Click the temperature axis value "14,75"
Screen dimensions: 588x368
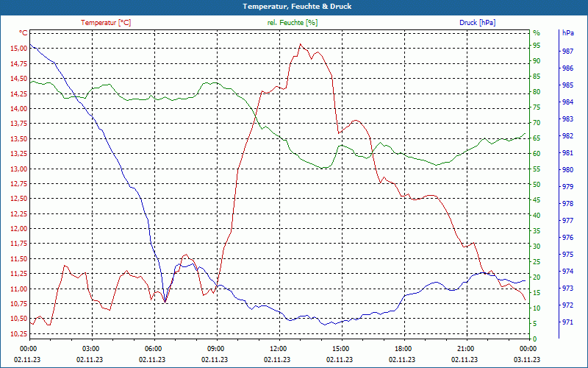[x=20, y=63]
